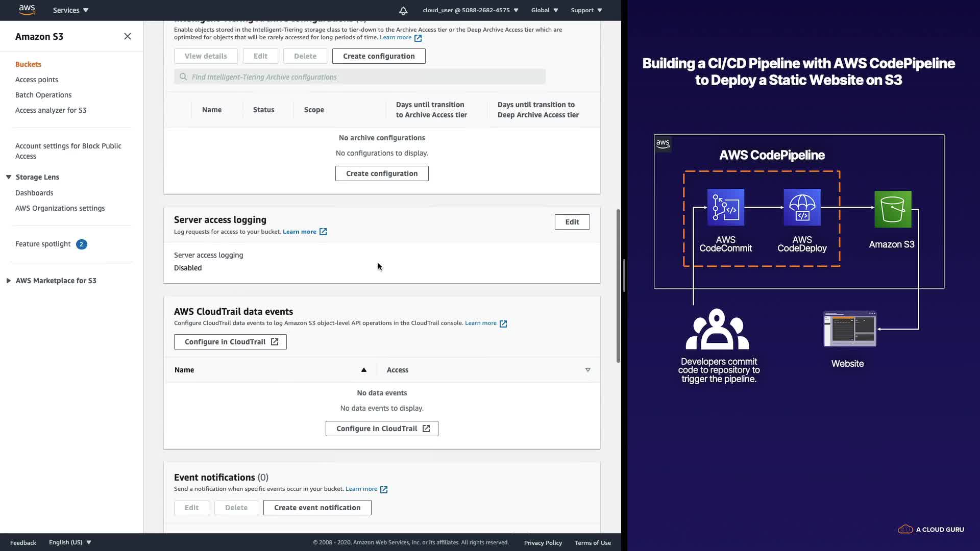The width and height of the screenshot is (980, 551).
Task: Open Access points in sidebar
Action: click(x=37, y=80)
